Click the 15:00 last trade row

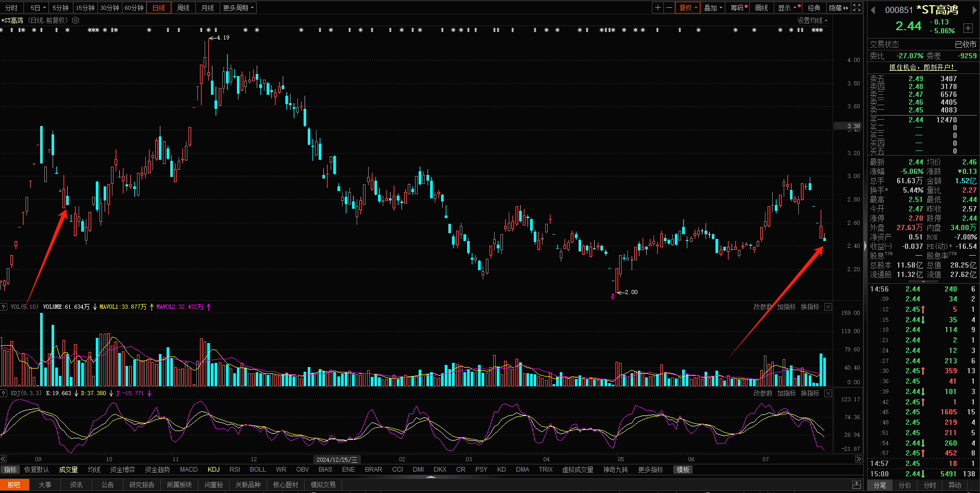tap(923, 474)
